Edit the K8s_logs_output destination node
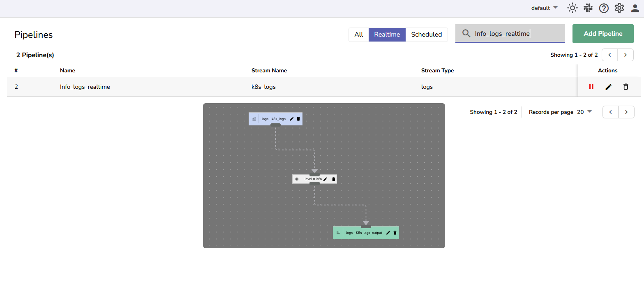 [x=388, y=233]
